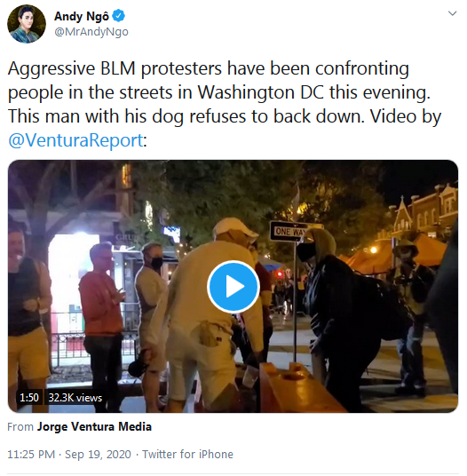The image size is (467, 476).
Task: Click the blue verified badge
Action: point(119,16)
